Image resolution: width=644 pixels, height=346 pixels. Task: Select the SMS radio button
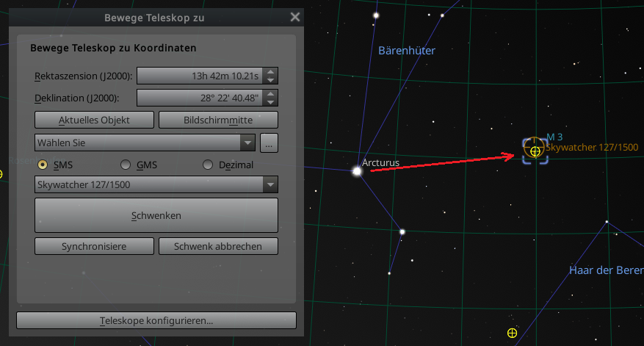pyautogui.click(x=43, y=165)
